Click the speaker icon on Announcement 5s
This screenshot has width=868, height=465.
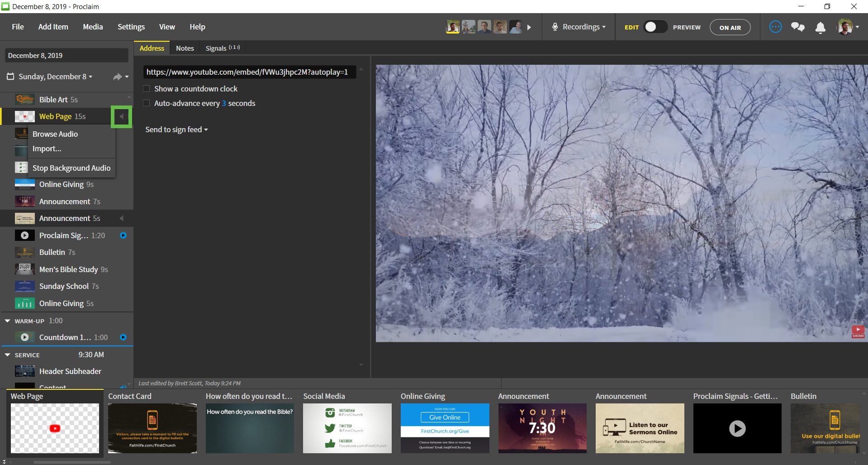(122, 218)
